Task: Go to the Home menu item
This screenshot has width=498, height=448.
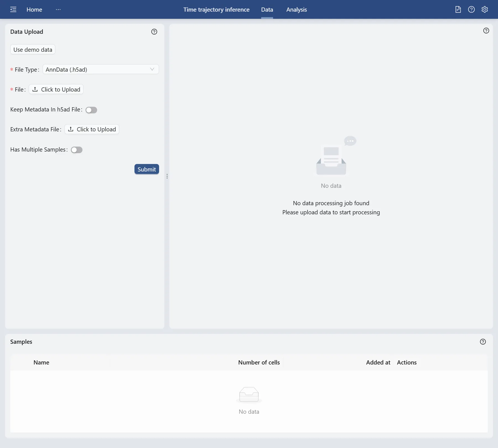Action: [x=34, y=9]
